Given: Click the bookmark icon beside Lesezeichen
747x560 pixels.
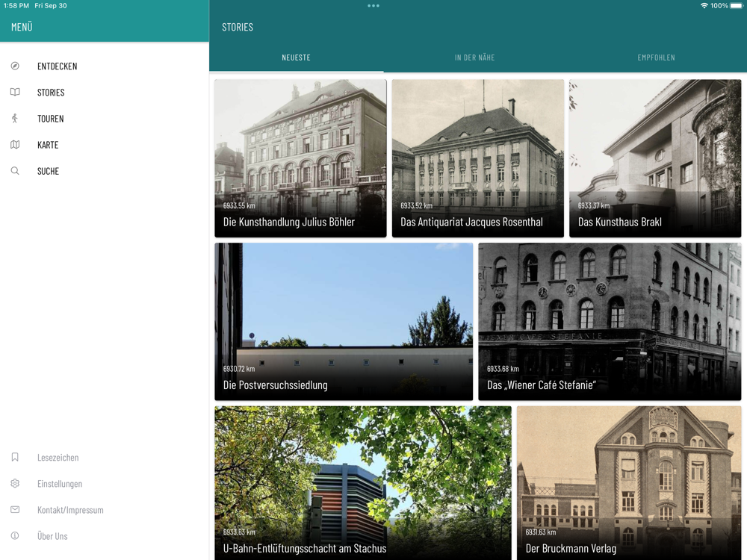Looking at the screenshot, I should (15, 457).
